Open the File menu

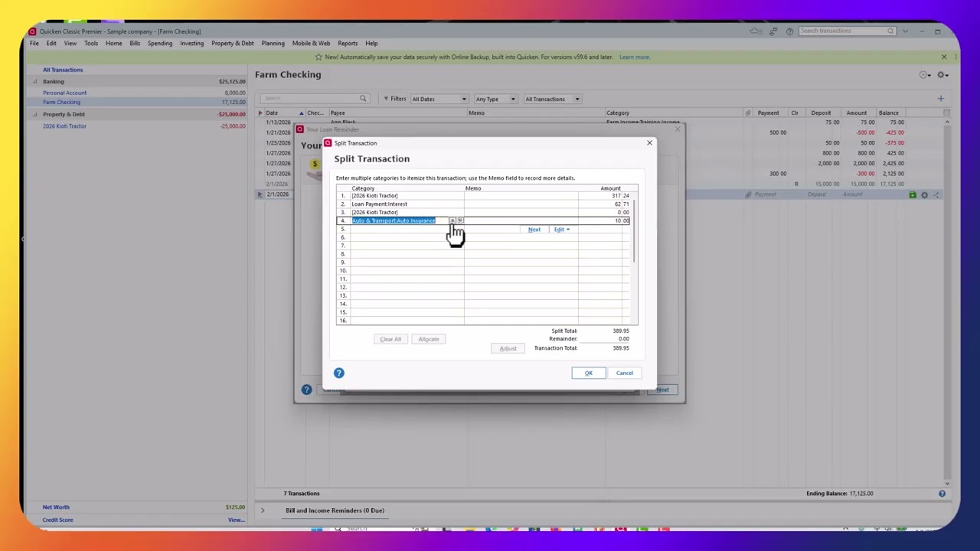coord(34,43)
